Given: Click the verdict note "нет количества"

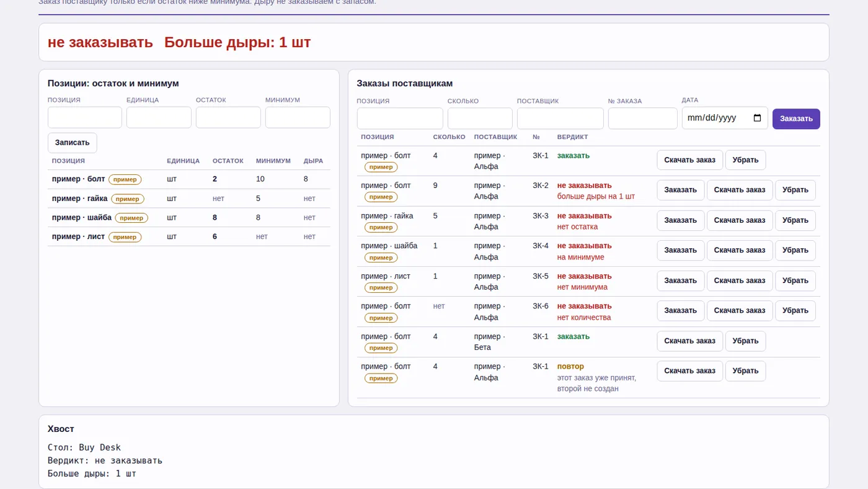Looking at the screenshot, I should point(584,318).
